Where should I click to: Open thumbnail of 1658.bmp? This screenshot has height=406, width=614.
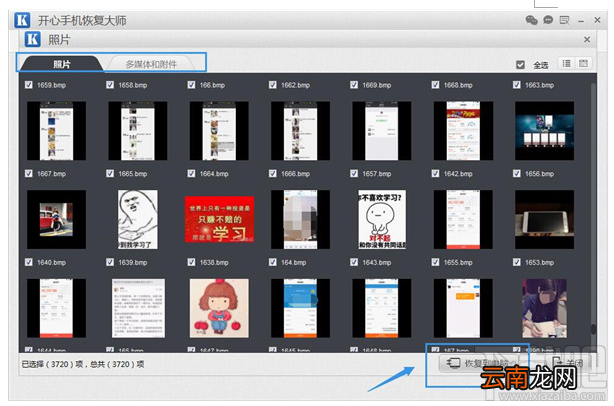[x=138, y=131]
